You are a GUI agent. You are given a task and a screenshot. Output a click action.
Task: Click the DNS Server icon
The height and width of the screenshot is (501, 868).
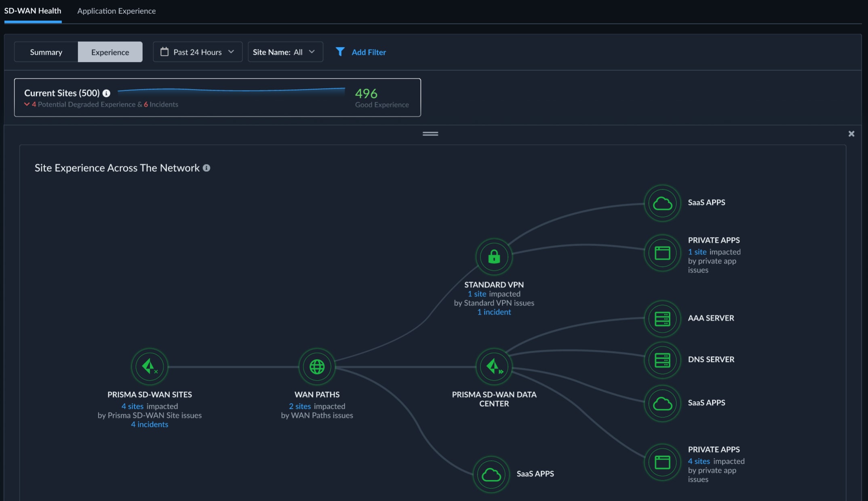coord(662,360)
